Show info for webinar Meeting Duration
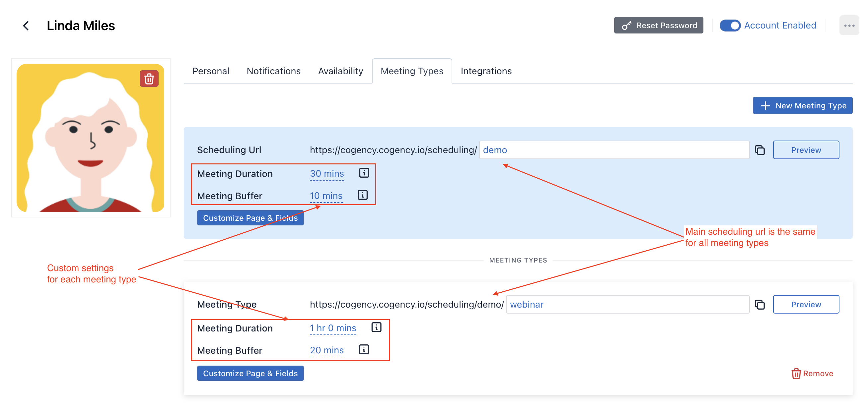The image size is (868, 415). 376,327
